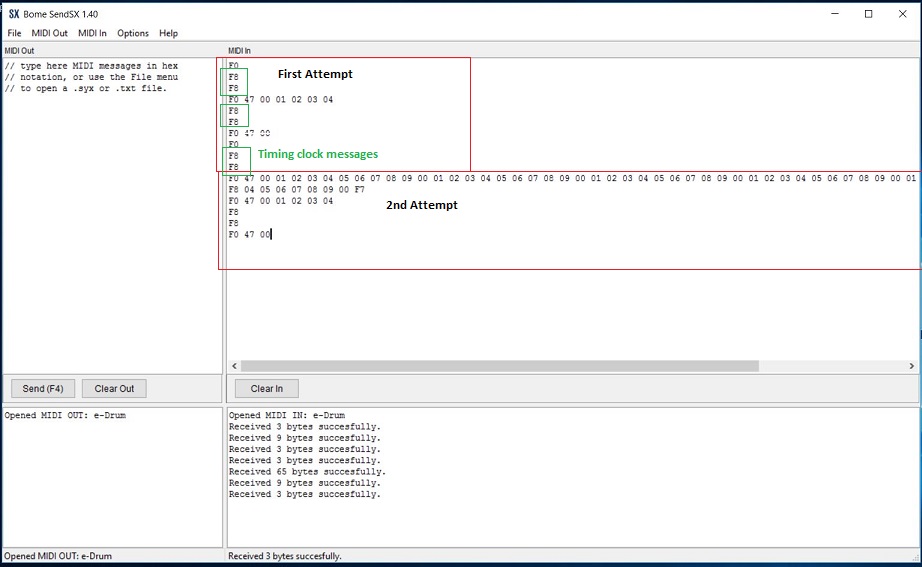Viewport: 922px width, 567px height.
Task: Click the horizontal scrollbar thumb in MIDI In
Action: (x=499, y=366)
